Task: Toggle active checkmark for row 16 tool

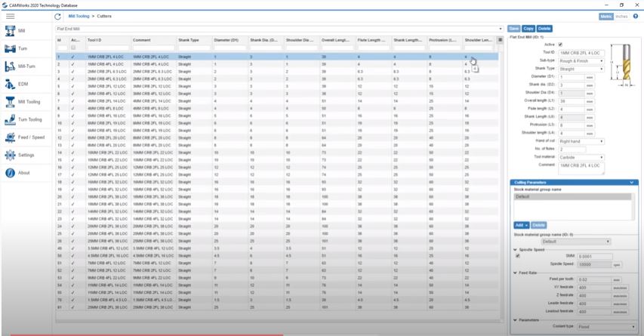Action: click(73, 167)
